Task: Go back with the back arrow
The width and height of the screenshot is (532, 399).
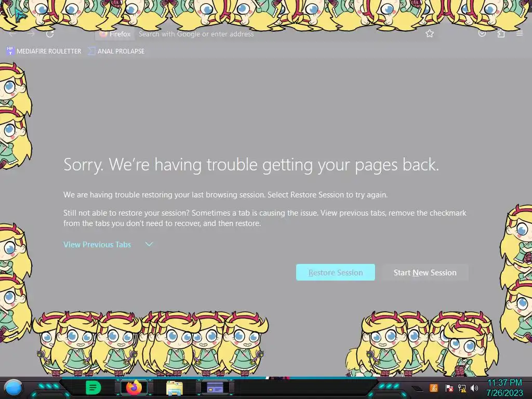Action: point(13,34)
